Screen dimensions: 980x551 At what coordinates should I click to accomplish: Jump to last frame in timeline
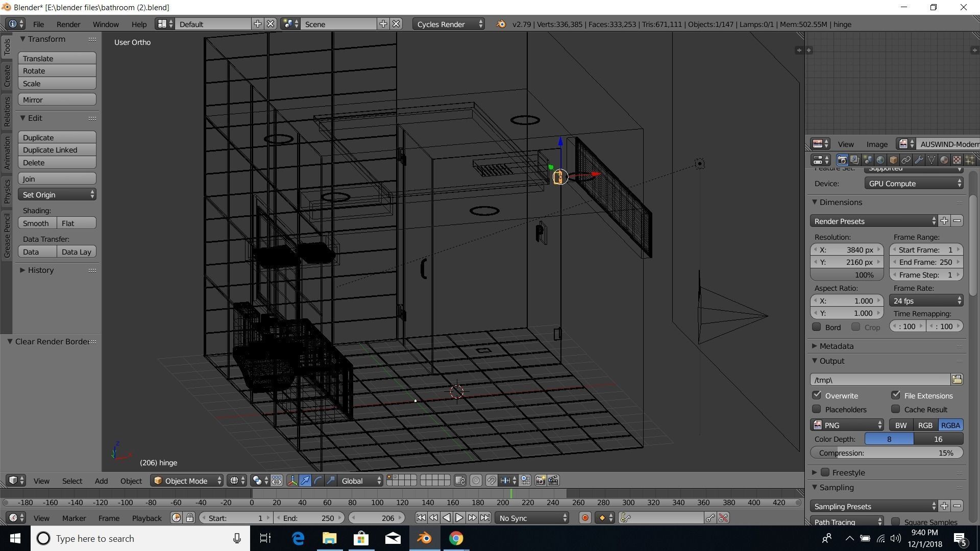pos(485,518)
